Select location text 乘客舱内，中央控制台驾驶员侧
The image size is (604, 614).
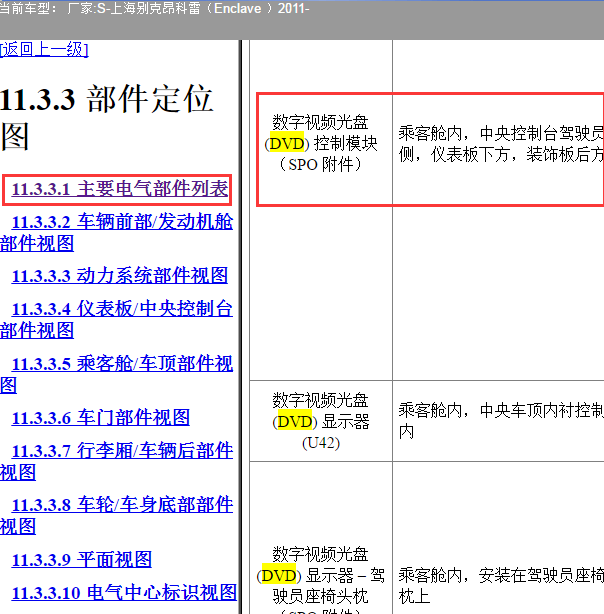[501, 144]
